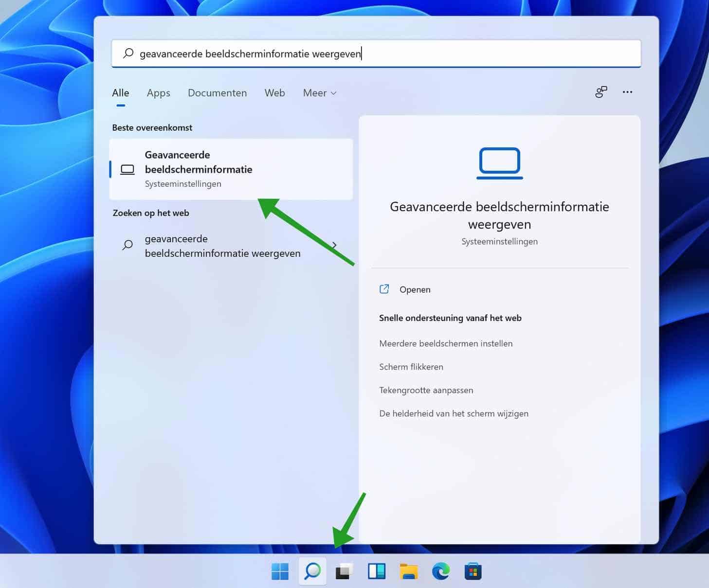This screenshot has width=709, height=588.
Task: Click the magnifier icon beside the web search suggestion
Action: 127,245
